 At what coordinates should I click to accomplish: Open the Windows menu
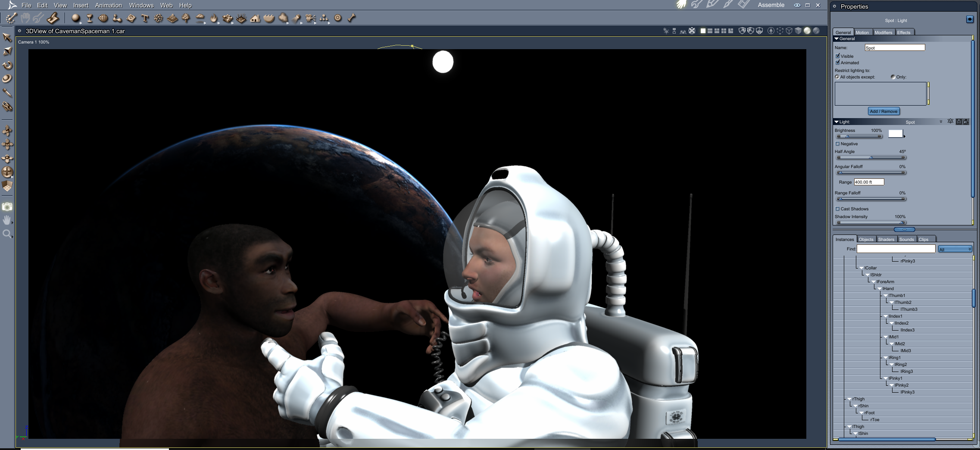point(141,5)
